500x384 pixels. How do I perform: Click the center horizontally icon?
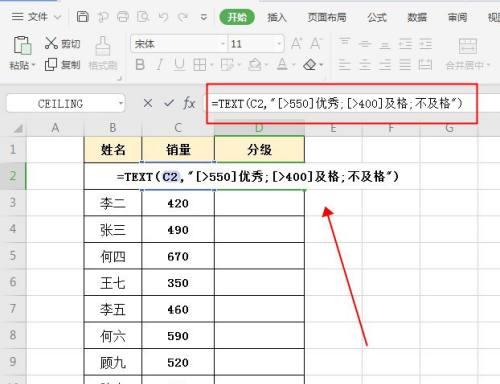point(365,65)
